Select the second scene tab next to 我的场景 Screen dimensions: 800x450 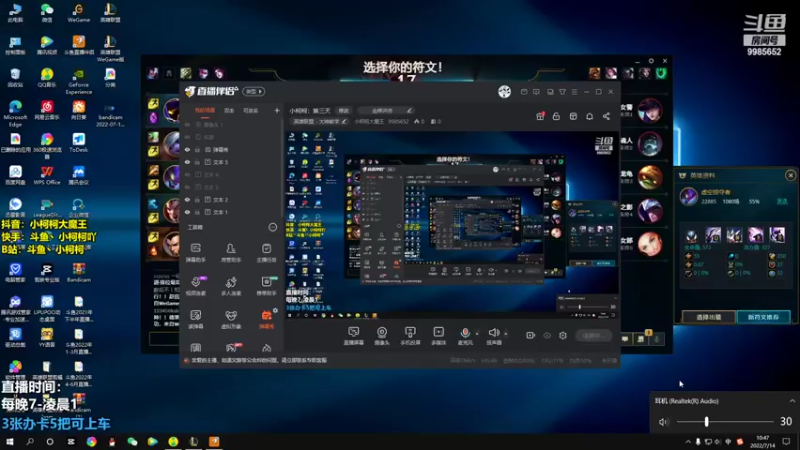[230, 110]
